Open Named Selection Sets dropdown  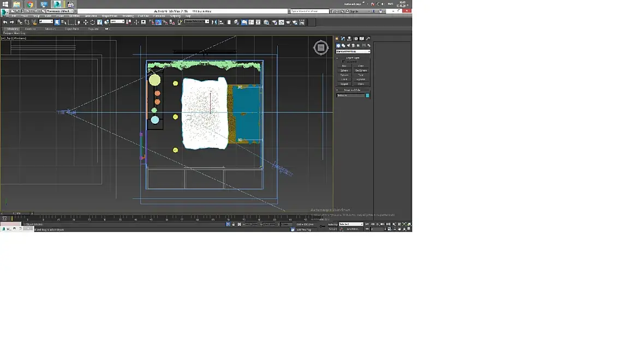pos(196,21)
